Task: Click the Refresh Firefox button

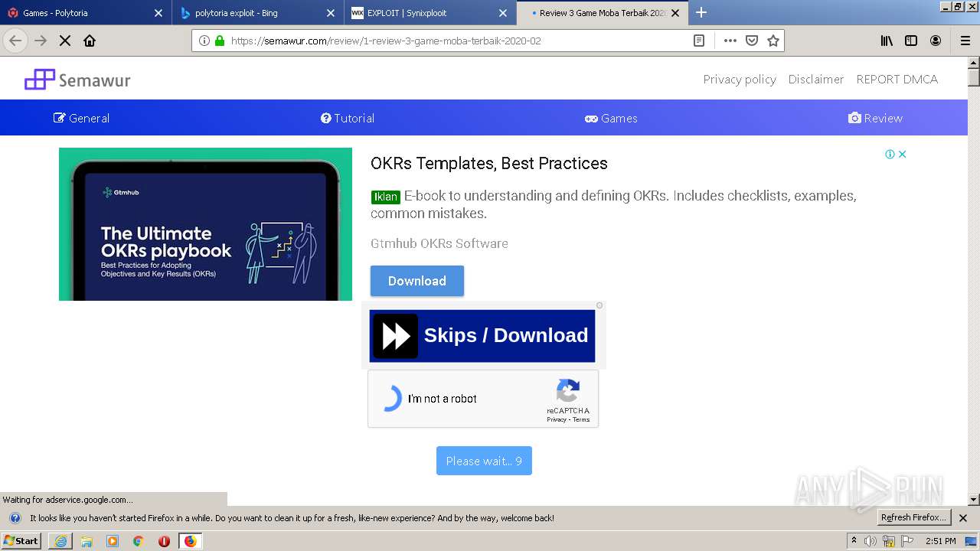Action: [914, 518]
